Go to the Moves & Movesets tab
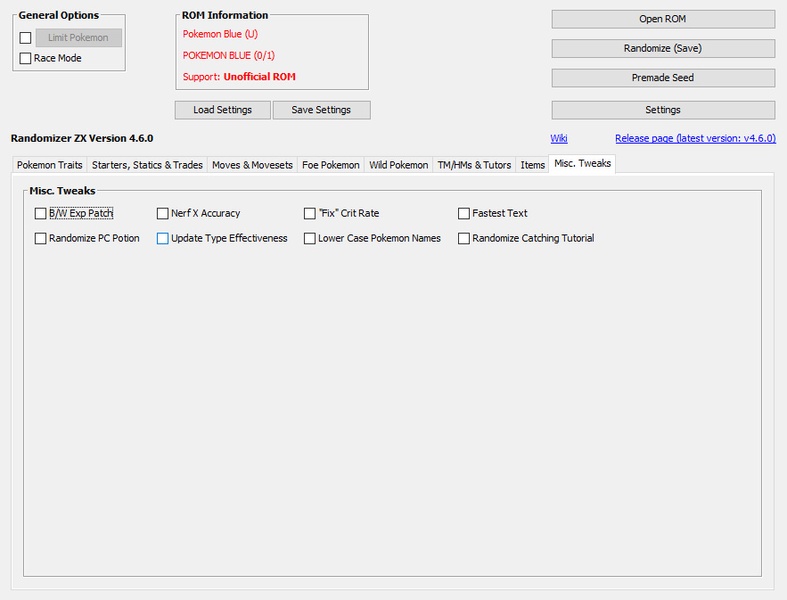 (252, 165)
